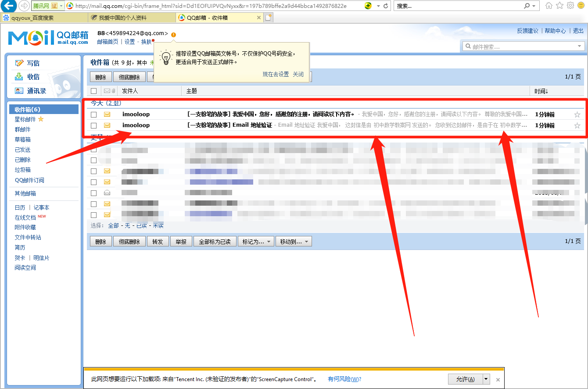Open the 标记为... dropdown

(x=256, y=242)
